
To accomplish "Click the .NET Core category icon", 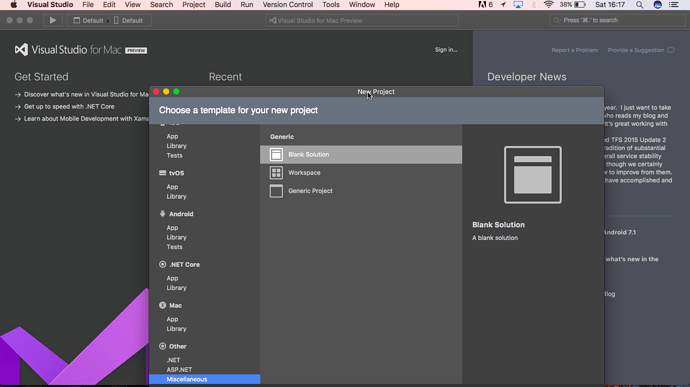I will [x=162, y=265].
